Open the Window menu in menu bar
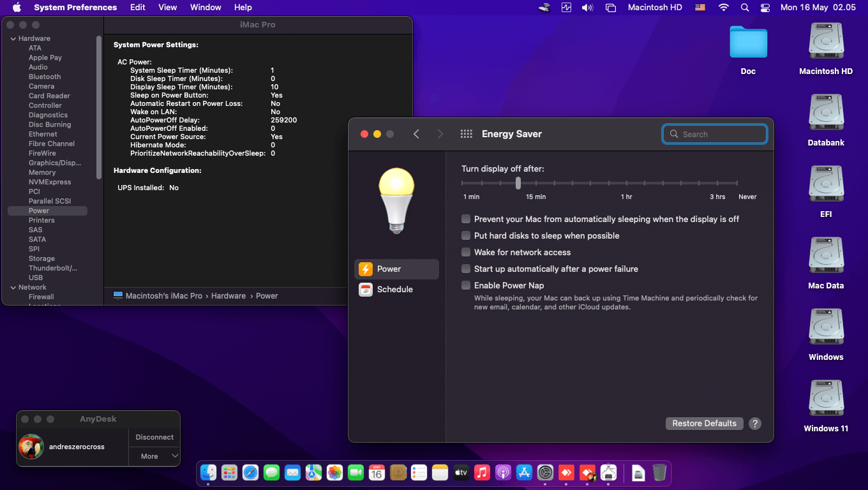This screenshot has height=490, width=868. 206,8
